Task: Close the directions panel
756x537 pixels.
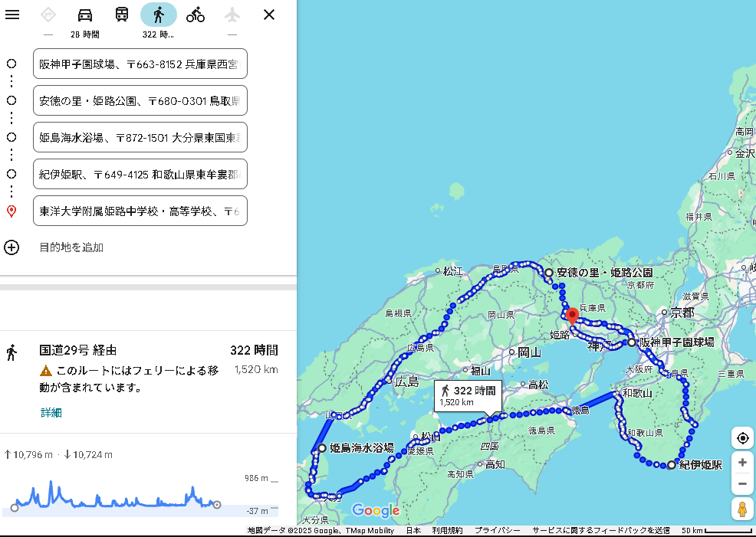Action: [269, 15]
